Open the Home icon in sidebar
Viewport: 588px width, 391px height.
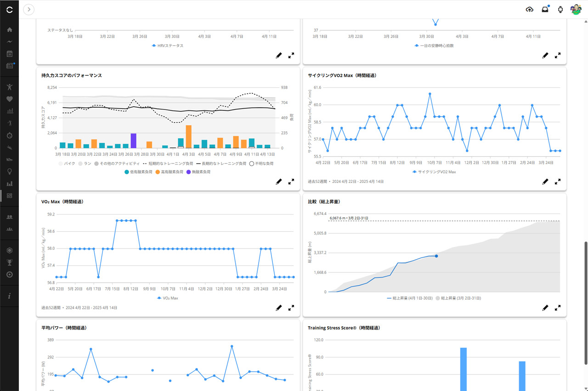pyautogui.click(x=10, y=30)
